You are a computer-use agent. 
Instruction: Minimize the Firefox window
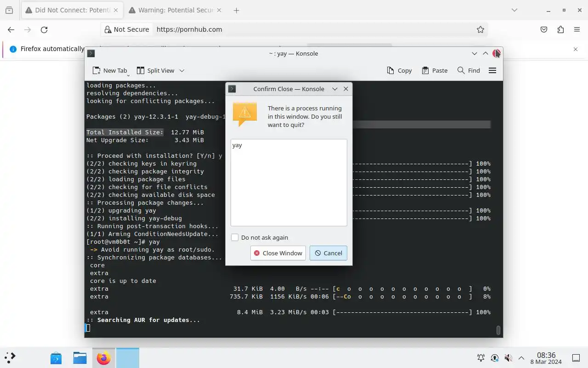[x=549, y=10]
